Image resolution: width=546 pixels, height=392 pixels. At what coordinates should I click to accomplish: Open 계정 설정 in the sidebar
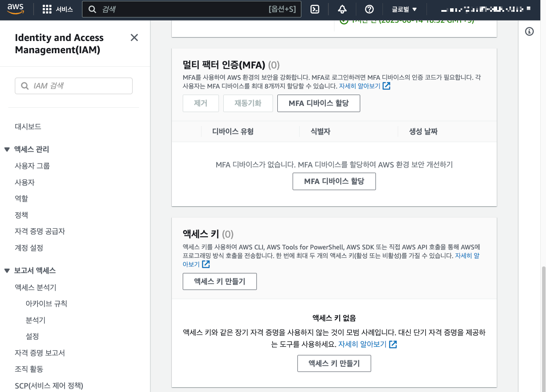tap(29, 248)
